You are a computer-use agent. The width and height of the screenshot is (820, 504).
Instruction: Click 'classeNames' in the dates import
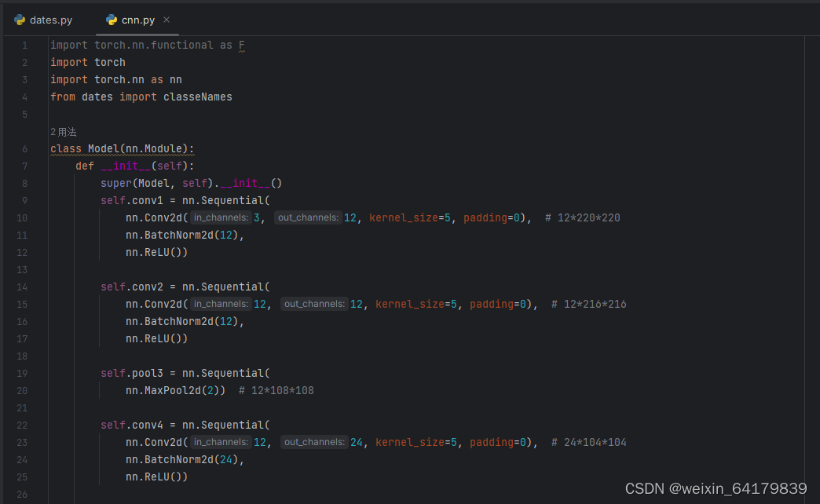point(198,97)
